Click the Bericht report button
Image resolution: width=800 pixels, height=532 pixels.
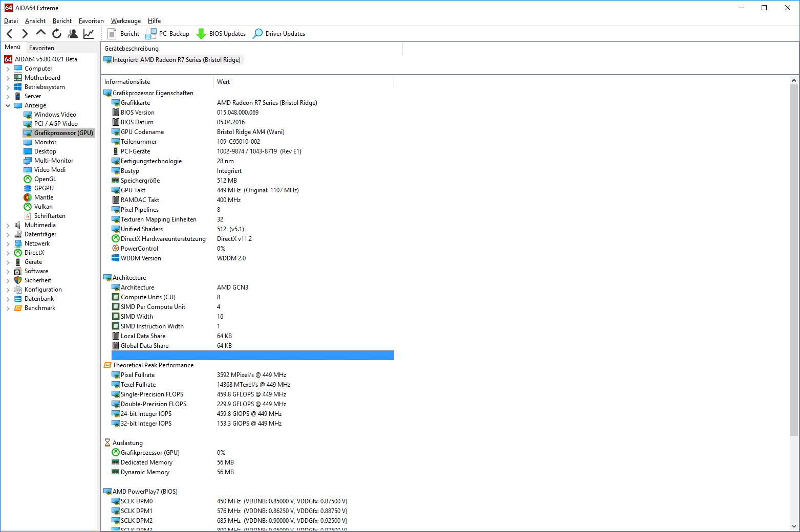point(123,34)
